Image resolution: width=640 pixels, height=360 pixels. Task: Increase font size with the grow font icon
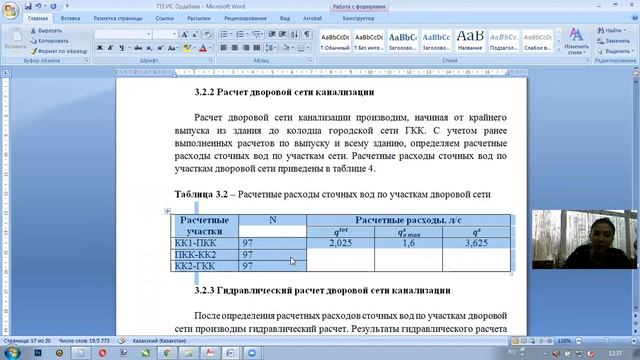pos(184,34)
